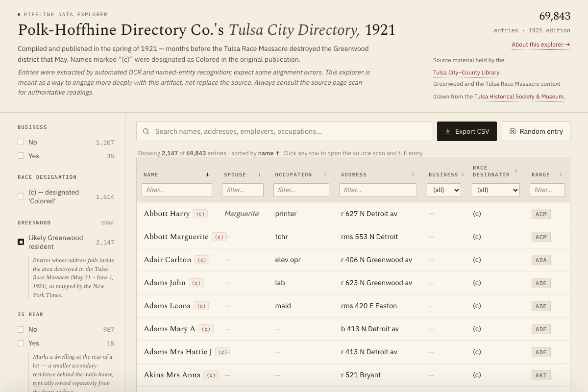The image size is (588, 392).
Task: Open the Adair Carlton entry
Action: (x=353, y=260)
